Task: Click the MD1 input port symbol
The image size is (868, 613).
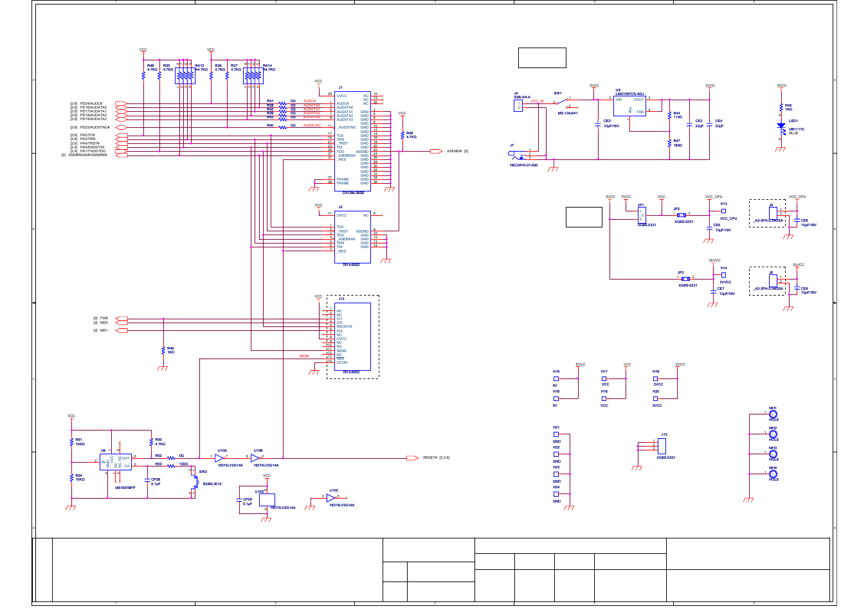Action: pos(122,330)
